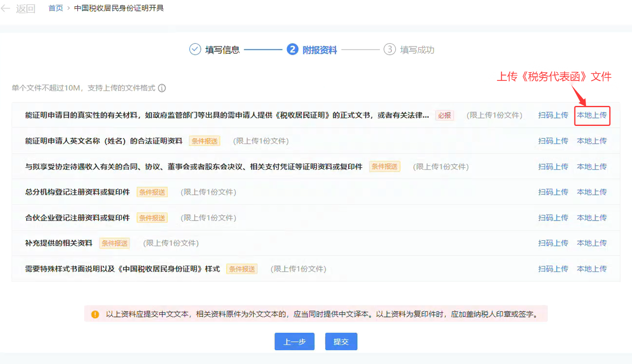The height and width of the screenshot is (364, 632).
Task: Click 扫码上传 for 合伙企业登记注册资料 row
Action: click(553, 218)
